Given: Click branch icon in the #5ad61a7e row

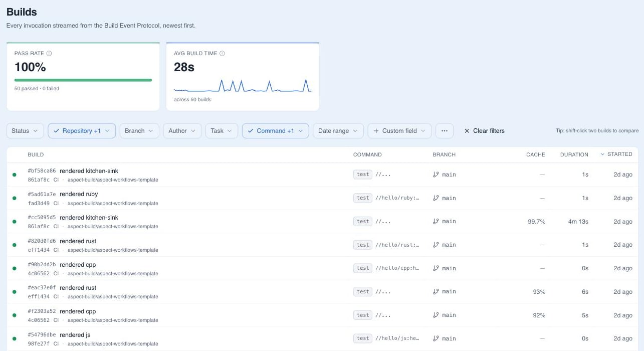Looking at the screenshot, I should coord(436,198).
